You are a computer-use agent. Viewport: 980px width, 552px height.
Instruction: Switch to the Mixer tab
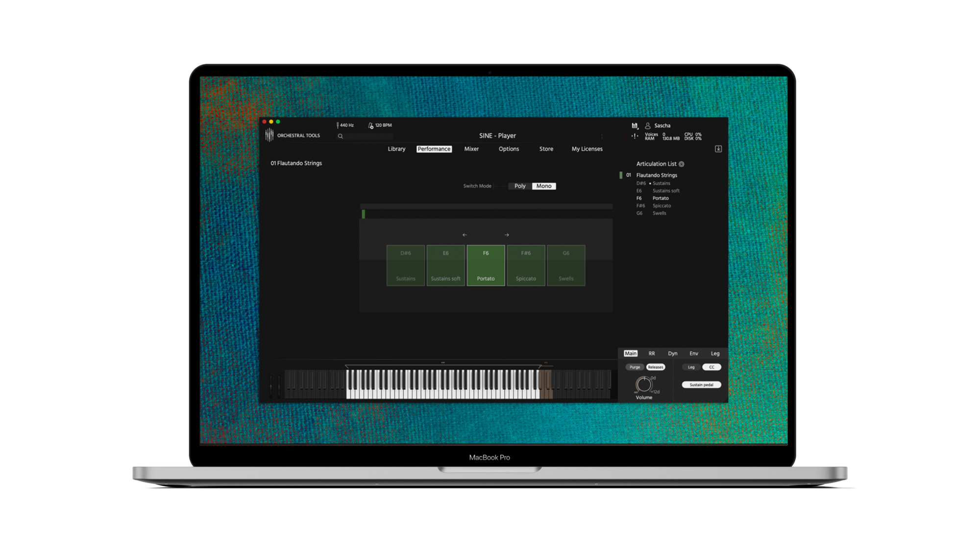click(471, 149)
